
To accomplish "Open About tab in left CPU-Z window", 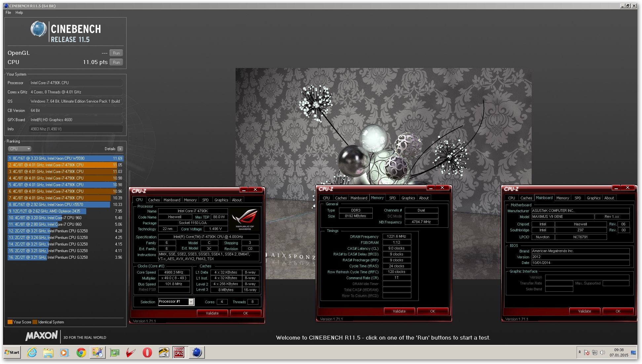I will [x=237, y=200].
